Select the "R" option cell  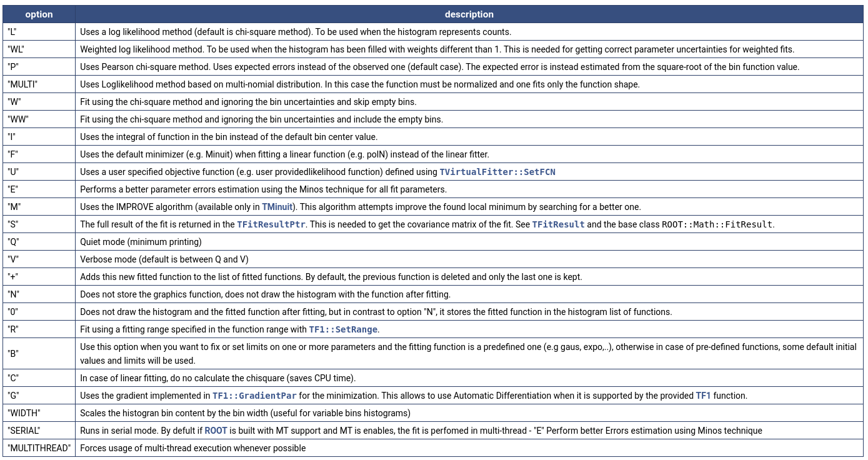(x=39, y=329)
